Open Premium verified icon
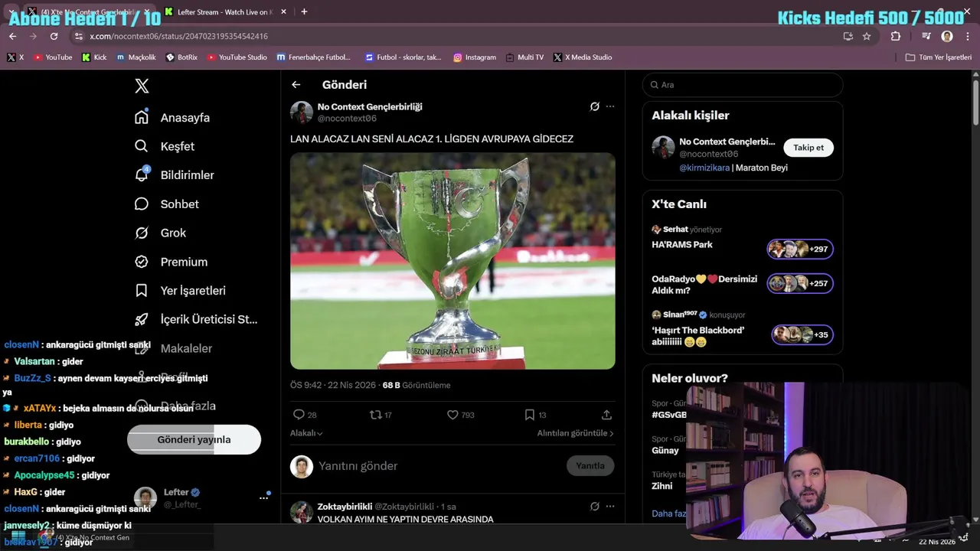 141,262
